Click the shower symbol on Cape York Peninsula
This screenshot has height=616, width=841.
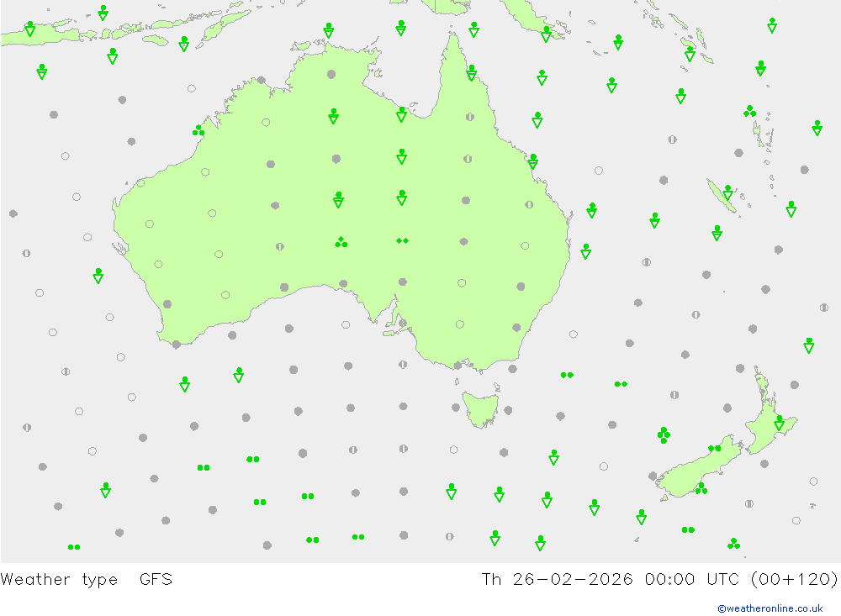click(x=472, y=73)
